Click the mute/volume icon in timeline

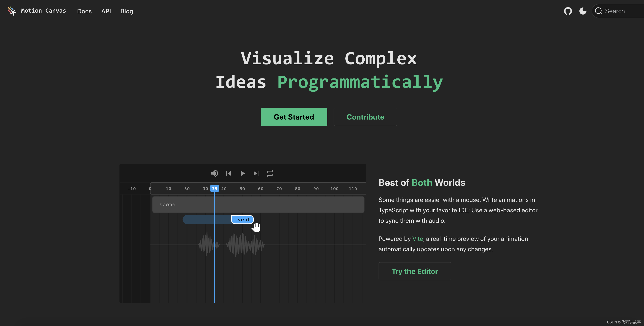[215, 173]
